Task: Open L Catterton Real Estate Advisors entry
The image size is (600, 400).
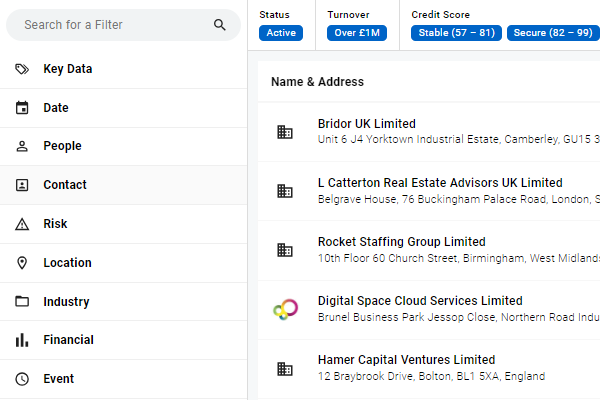Action: (440, 183)
